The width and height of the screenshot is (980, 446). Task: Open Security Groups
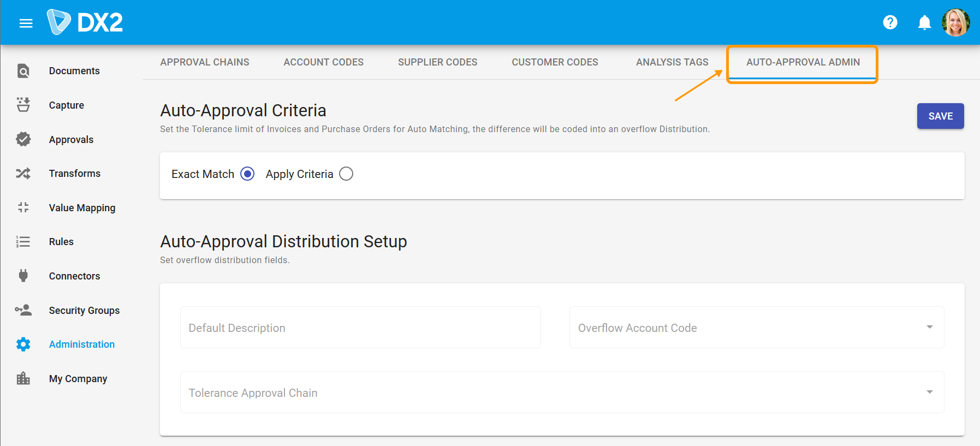point(85,311)
